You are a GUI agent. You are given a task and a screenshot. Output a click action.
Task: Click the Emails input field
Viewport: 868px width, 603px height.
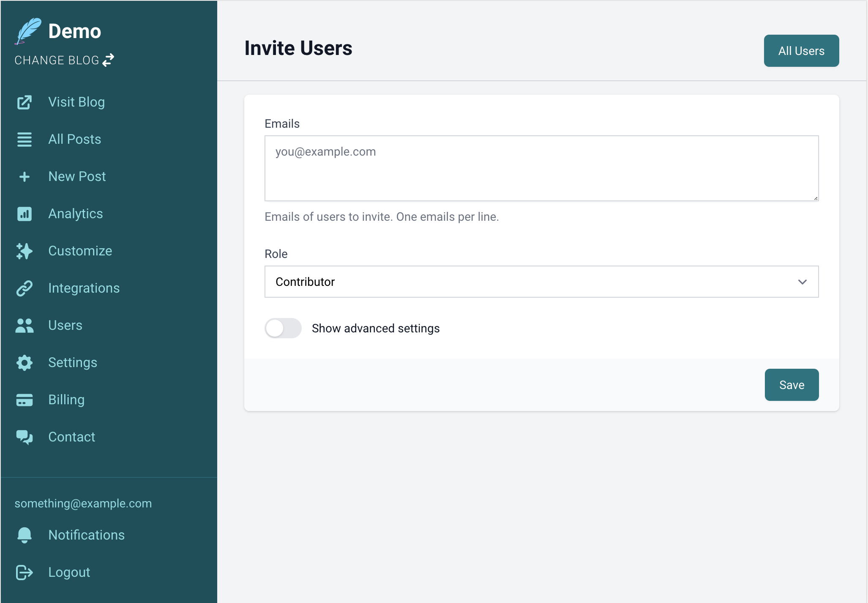click(541, 168)
